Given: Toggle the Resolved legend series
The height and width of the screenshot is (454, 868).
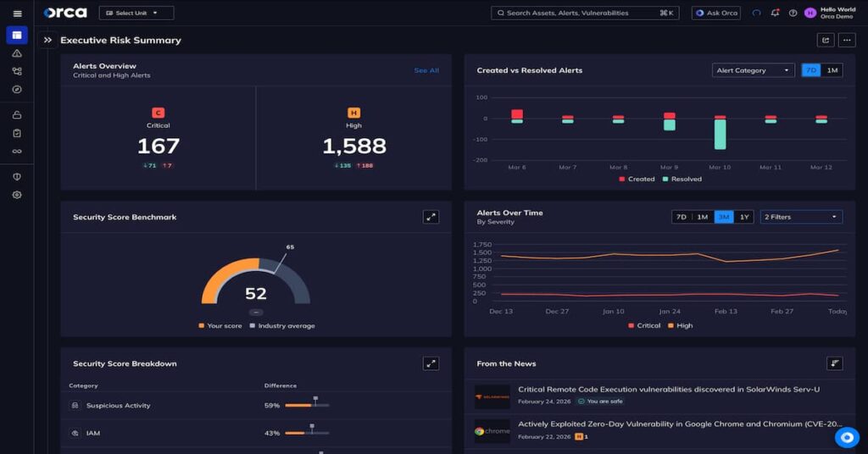Looking at the screenshot, I should [682, 180].
